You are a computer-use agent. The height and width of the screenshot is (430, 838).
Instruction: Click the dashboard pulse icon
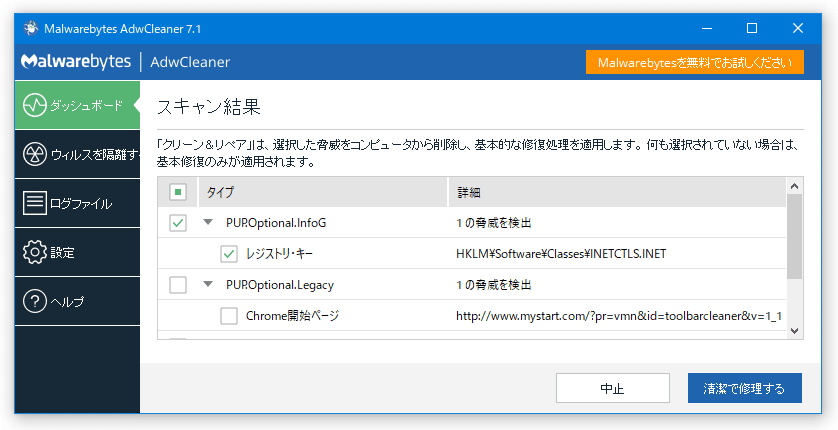coord(35,105)
